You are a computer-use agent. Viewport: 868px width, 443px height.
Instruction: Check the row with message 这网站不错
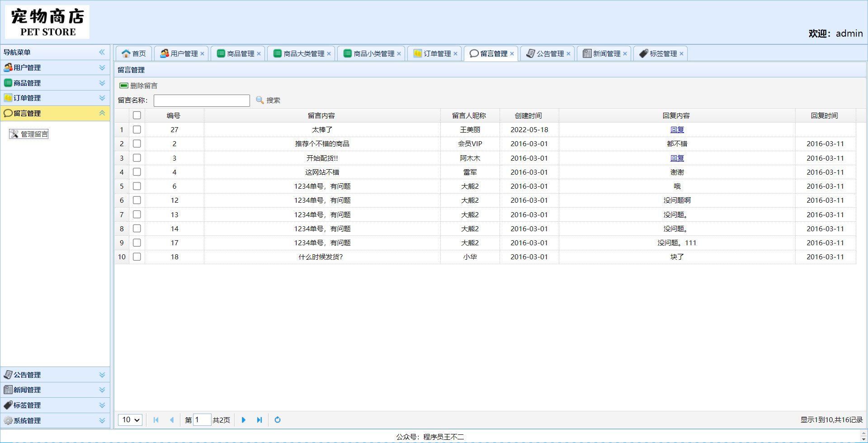click(137, 172)
